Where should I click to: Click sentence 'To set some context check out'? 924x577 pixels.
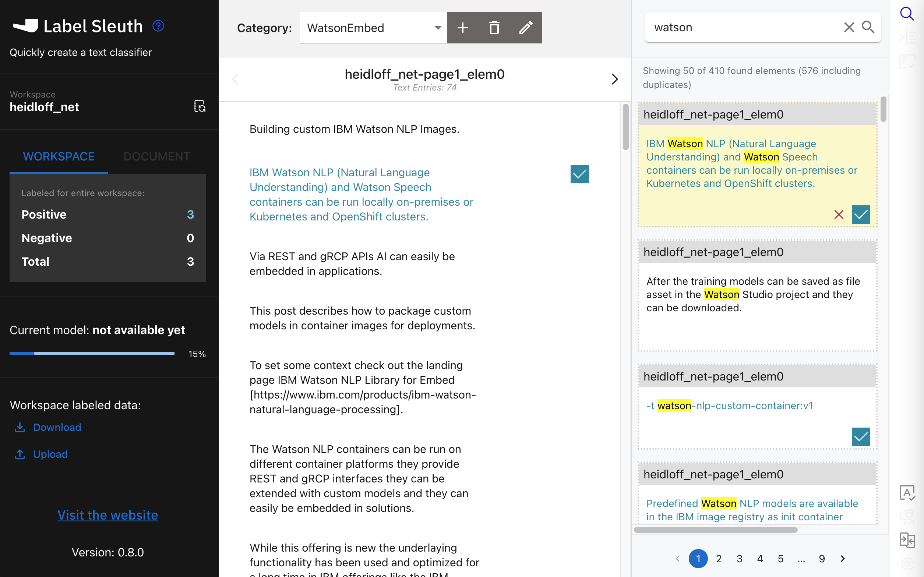coord(363,387)
